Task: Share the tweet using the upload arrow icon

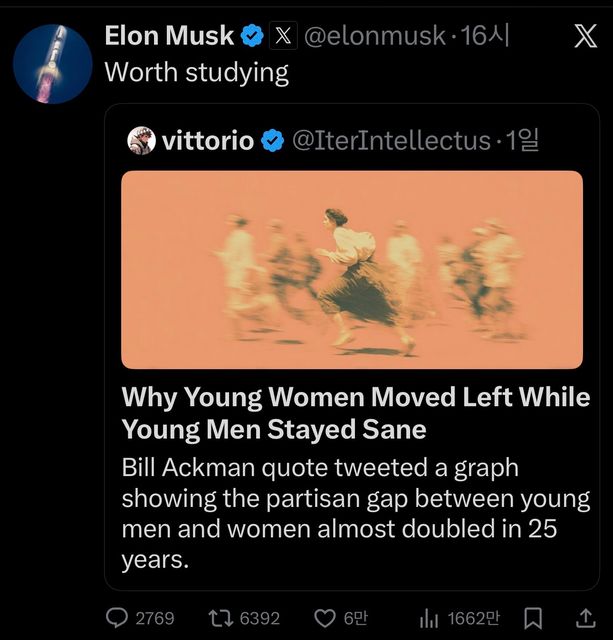Action: pos(585,618)
